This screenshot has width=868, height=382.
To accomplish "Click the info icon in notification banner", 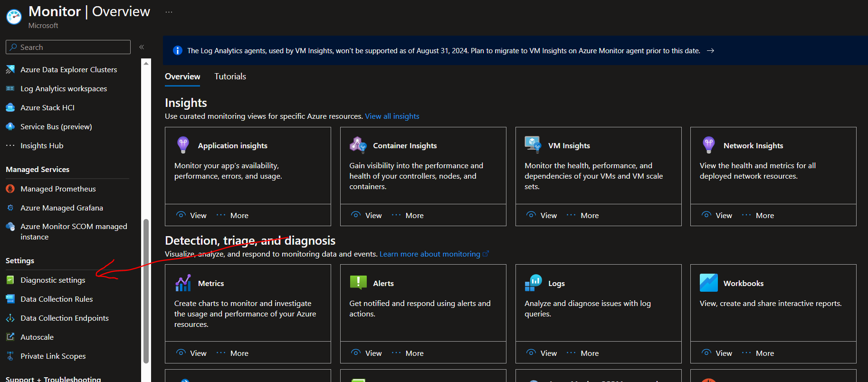I will pyautogui.click(x=178, y=50).
